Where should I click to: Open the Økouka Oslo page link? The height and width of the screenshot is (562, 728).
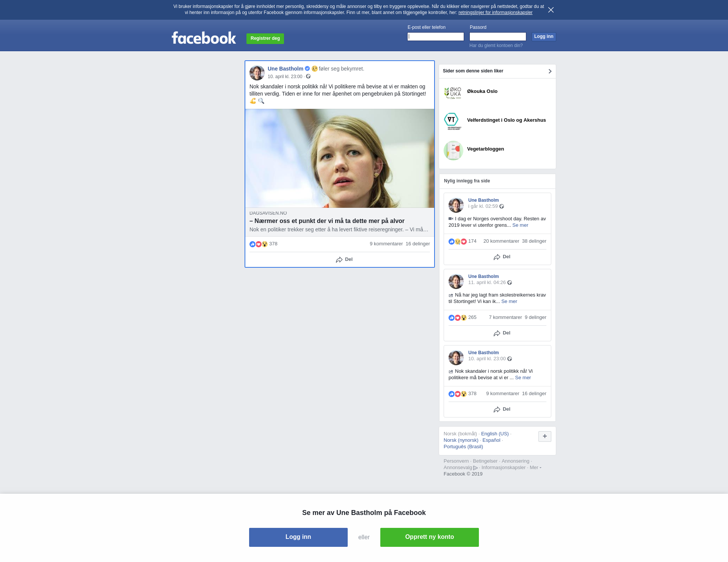(482, 91)
